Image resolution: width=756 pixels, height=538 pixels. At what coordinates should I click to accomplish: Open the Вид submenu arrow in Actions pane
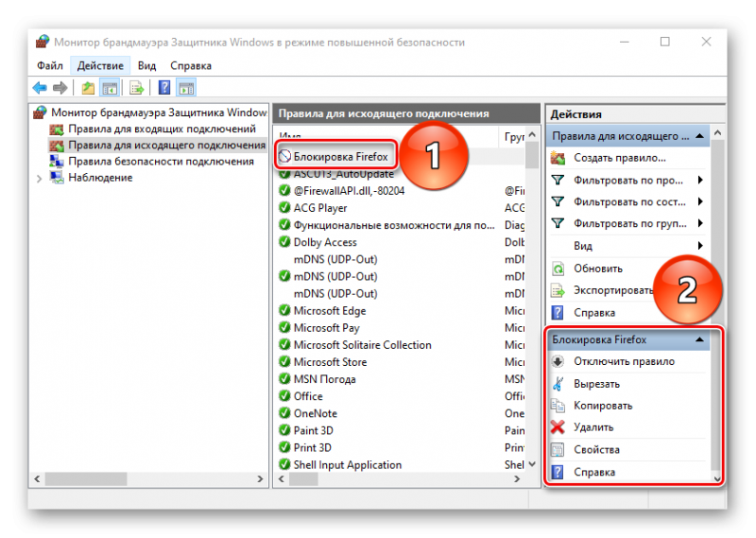700,246
